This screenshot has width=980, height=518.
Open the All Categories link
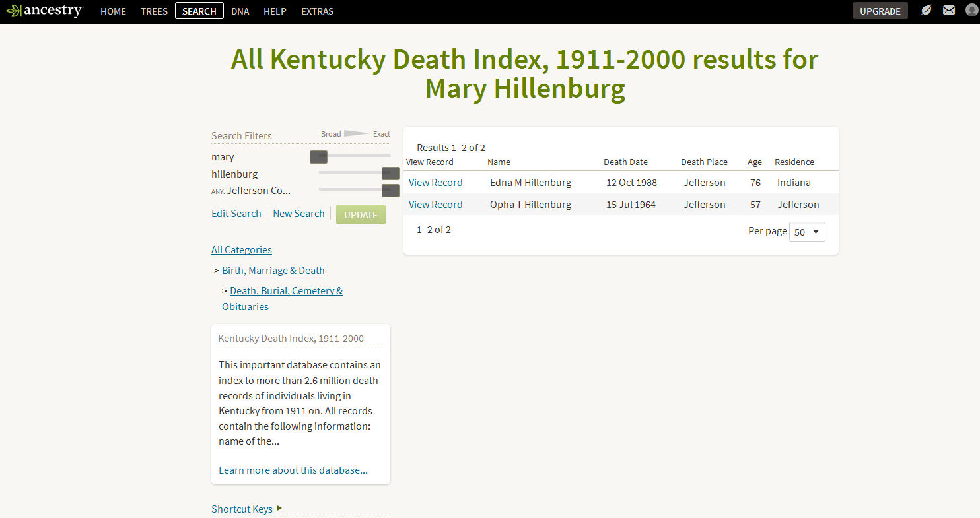tap(242, 249)
